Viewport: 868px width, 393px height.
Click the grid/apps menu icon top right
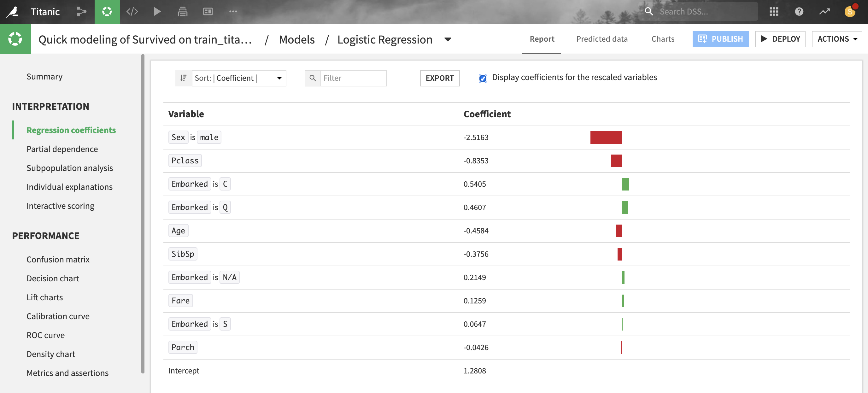774,11
